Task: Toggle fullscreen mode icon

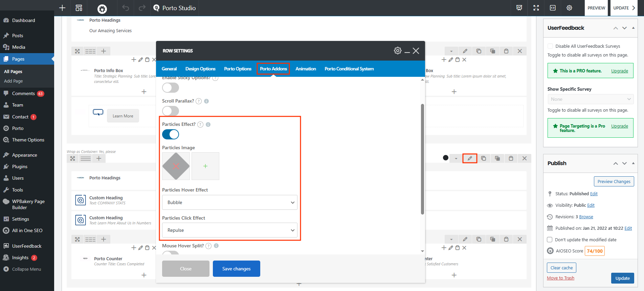Action: 536,8
